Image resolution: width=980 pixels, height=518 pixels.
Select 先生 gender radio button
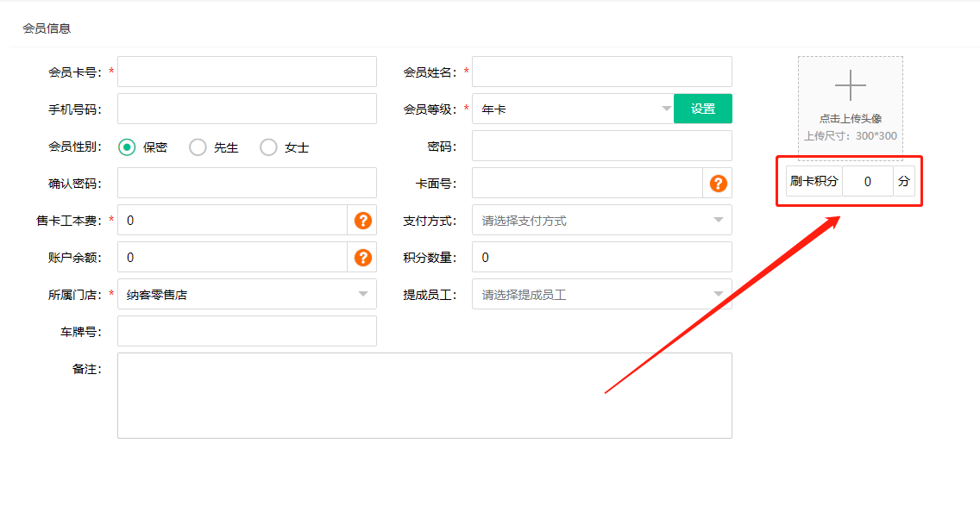(x=198, y=147)
